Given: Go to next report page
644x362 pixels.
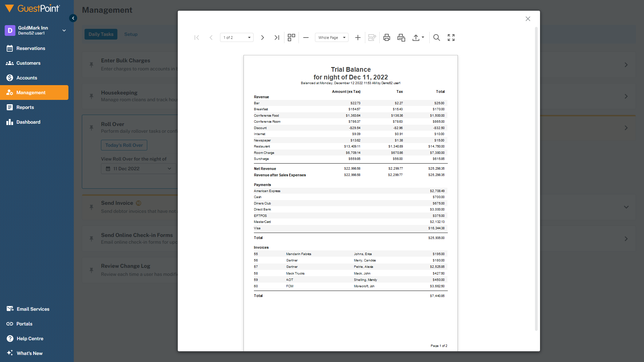Looking at the screenshot, I should coord(263,38).
